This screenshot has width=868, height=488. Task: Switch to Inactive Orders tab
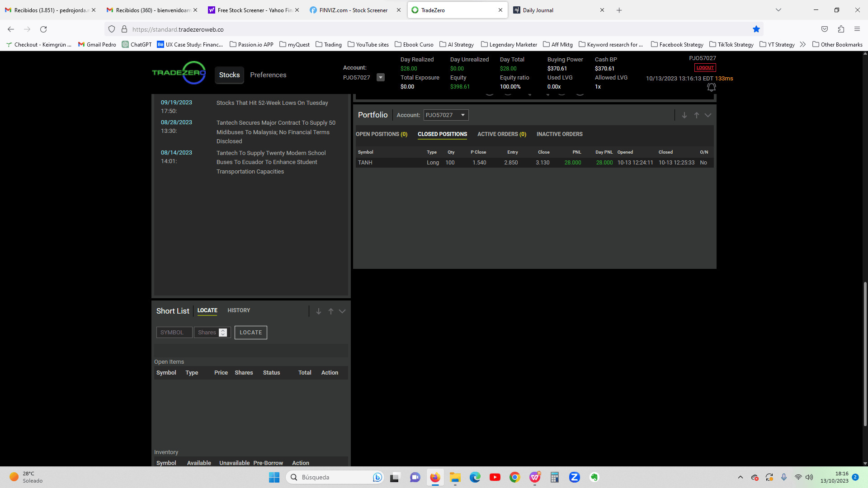tap(559, 134)
